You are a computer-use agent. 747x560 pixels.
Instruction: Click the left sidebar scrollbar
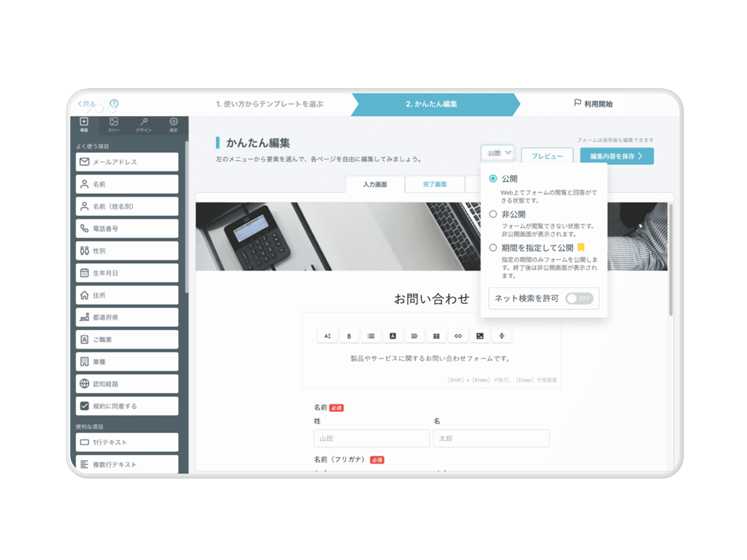pyautogui.click(x=186, y=216)
